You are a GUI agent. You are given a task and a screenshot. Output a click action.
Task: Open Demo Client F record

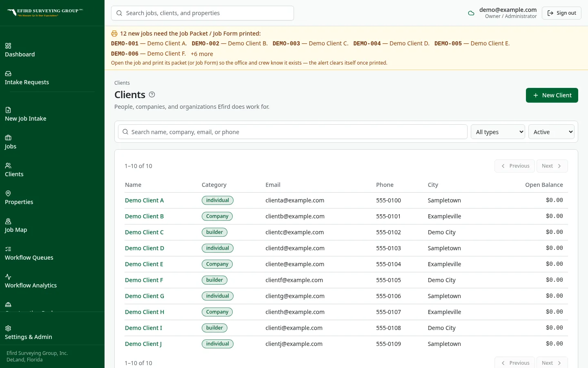point(144,280)
